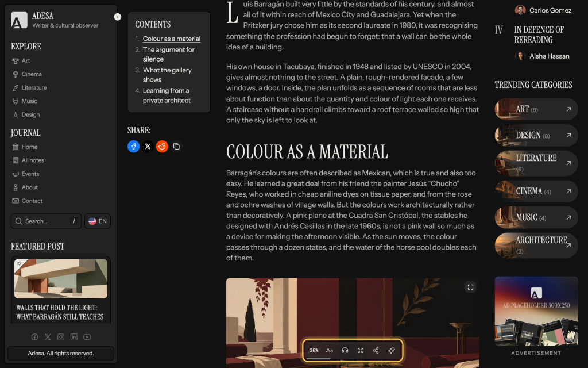Toggle focus mode in the reading toolbar
This screenshot has height=368, width=588.
tap(361, 350)
